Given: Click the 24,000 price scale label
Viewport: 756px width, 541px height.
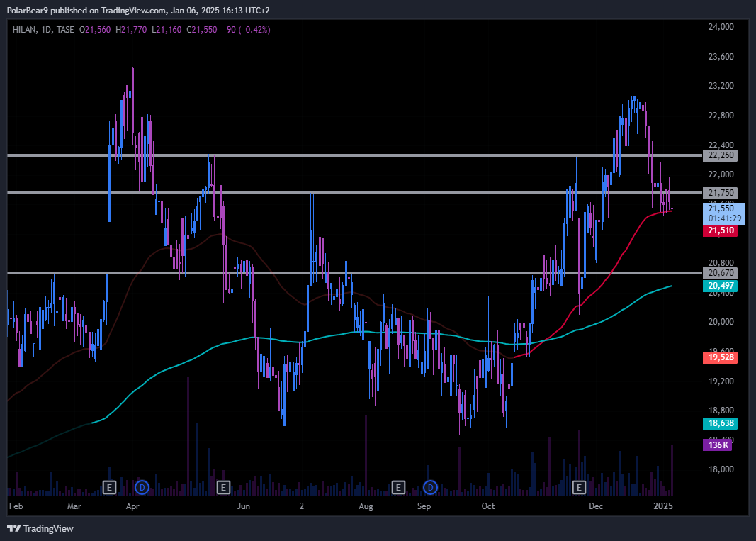Looking at the screenshot, I should coord(721,27).
